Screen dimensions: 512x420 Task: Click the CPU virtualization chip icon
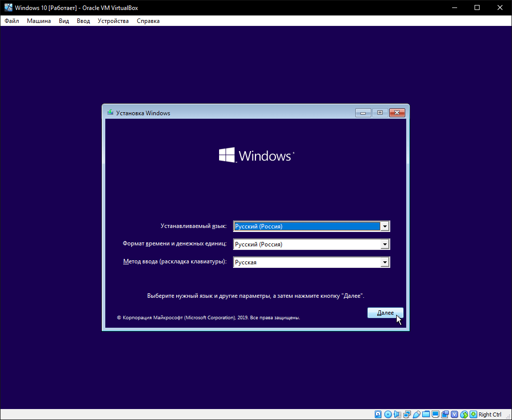click(454, 415)
